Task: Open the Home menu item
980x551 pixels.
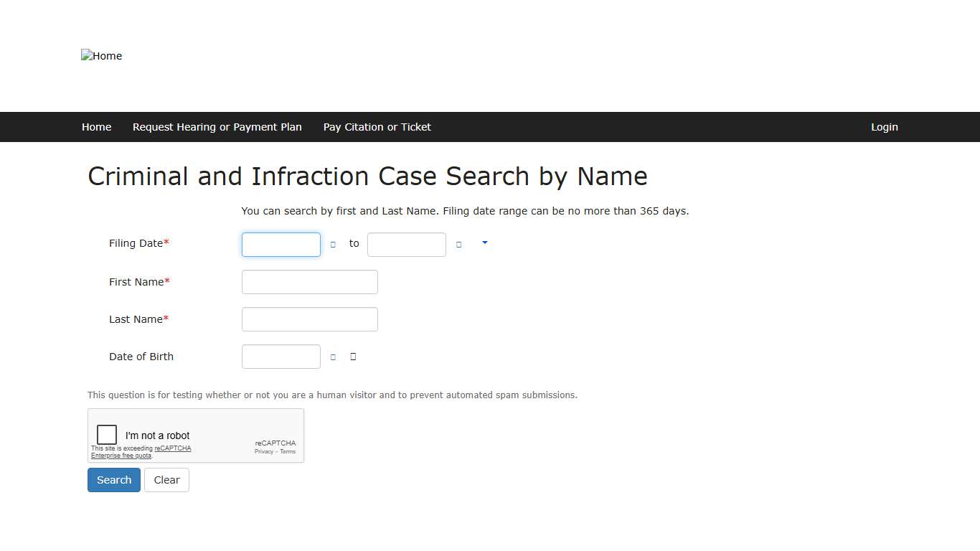Action: click(96, 127)
